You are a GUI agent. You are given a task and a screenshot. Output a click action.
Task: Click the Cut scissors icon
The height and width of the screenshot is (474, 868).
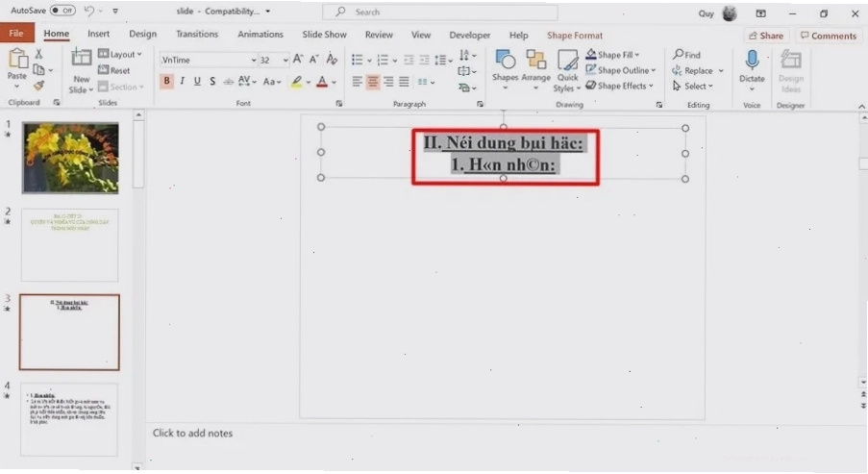point(38,54)
